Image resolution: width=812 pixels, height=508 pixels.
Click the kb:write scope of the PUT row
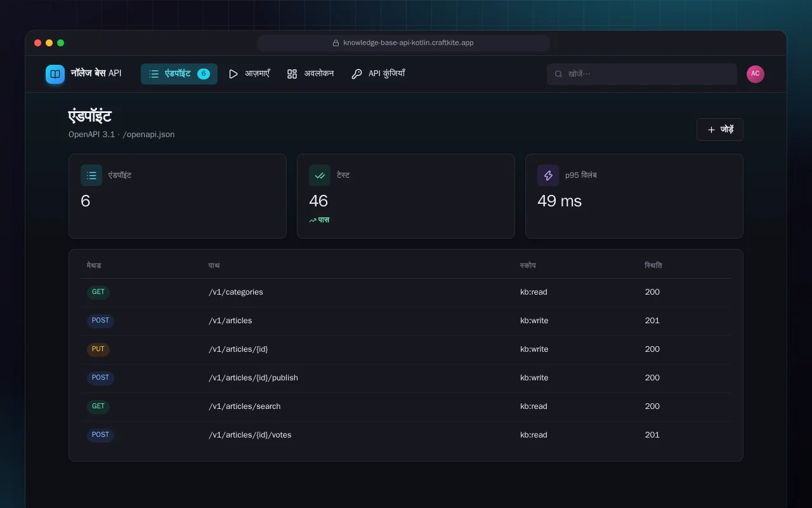pos(534,349)
